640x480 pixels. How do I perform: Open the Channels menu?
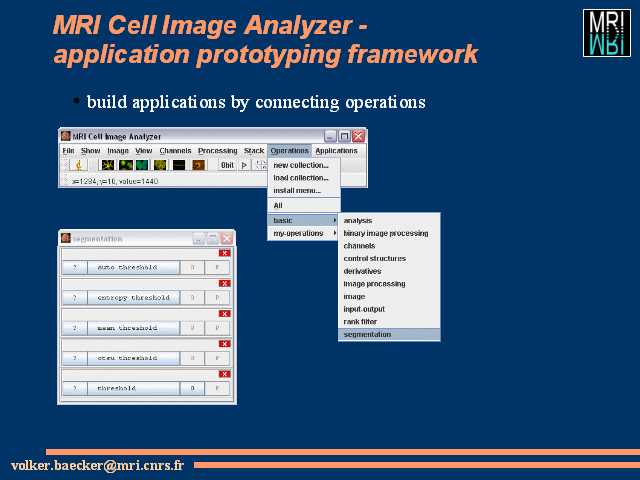pos(176,151)
